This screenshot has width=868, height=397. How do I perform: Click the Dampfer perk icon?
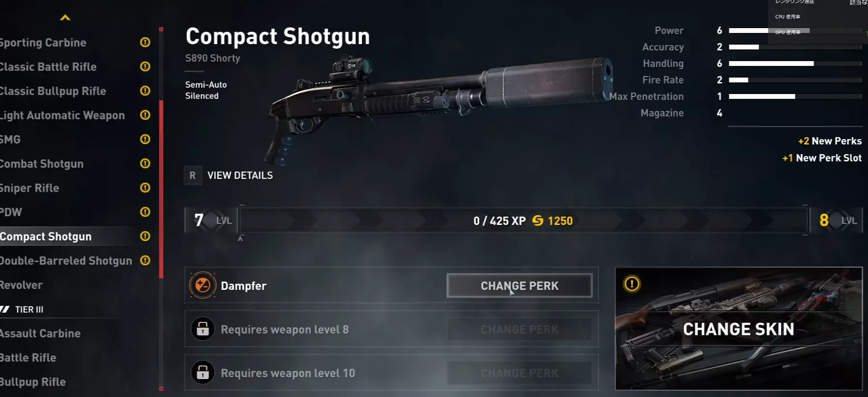(203, 286)
